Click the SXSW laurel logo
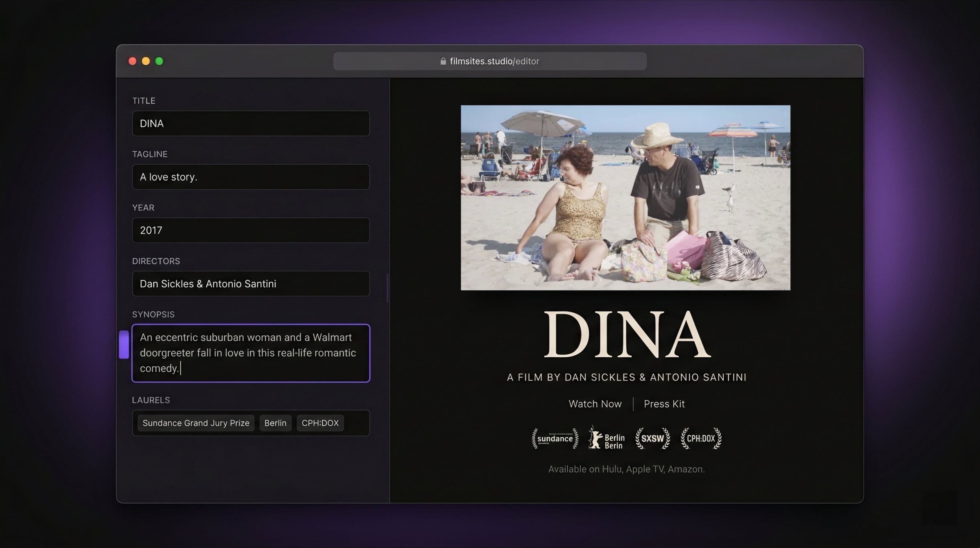This screenshot has width=980, height=548. (652, 438)
